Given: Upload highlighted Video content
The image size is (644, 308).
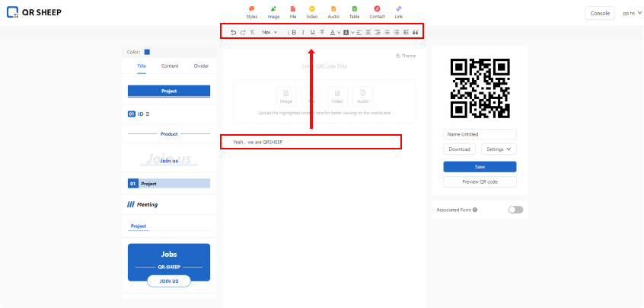Looking at the screenshot, I should pos(337,96).
